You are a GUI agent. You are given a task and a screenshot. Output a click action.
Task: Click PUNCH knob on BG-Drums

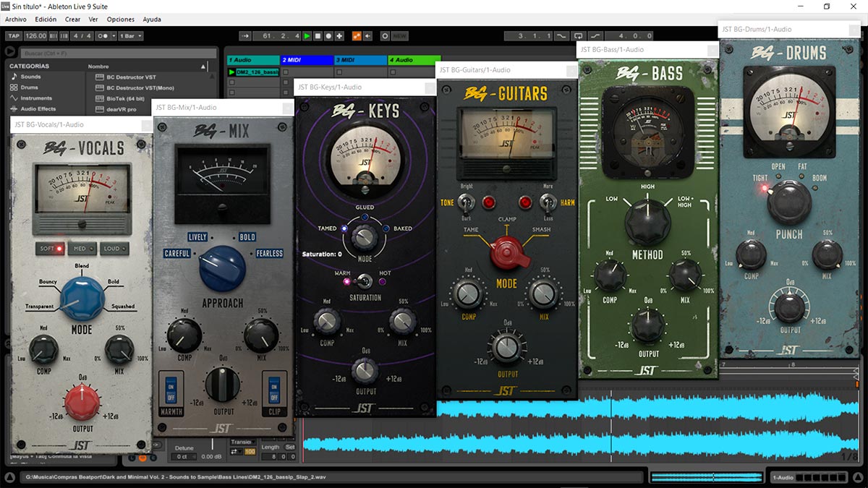click(x=788, y=203)
